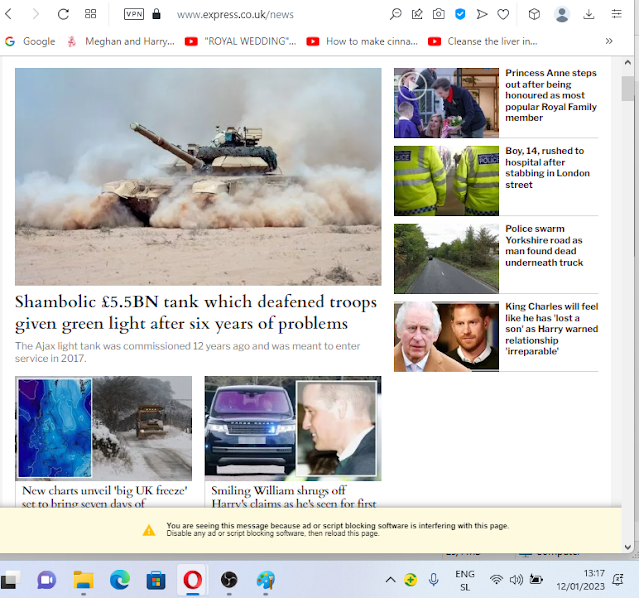
Task: Open the Chat app on taskbar
Action: coord(47,580)
